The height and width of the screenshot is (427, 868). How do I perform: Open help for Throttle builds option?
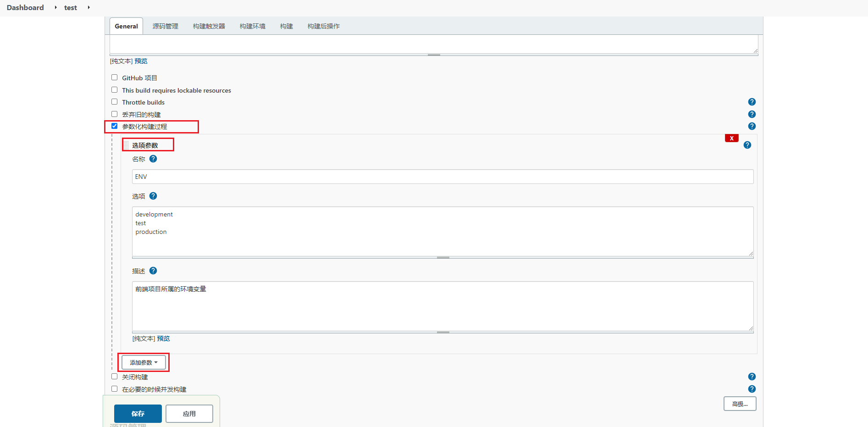pos(752,102)
